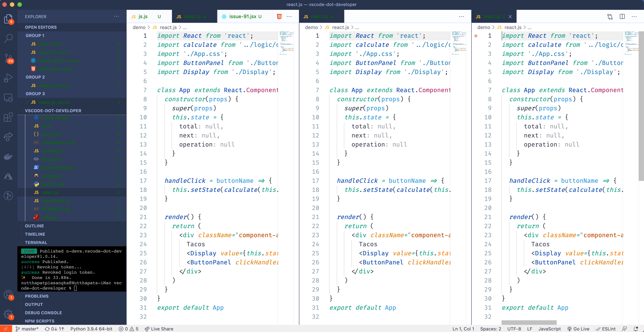Open the Docker view in activity bar
The height and width of the screenshot is (332, 644).
(x=9, y=156)
